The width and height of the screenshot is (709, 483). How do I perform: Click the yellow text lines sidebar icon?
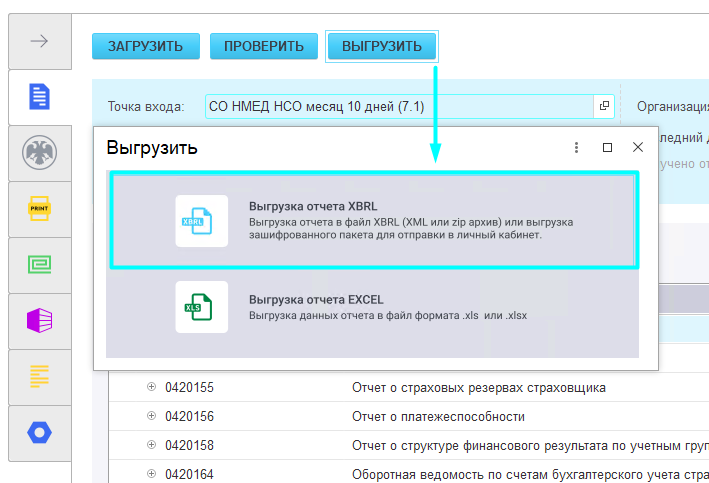tap(39, 377)
